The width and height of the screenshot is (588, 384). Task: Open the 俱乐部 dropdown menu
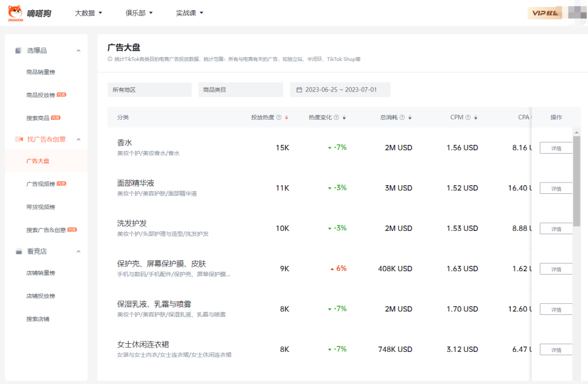139,13
